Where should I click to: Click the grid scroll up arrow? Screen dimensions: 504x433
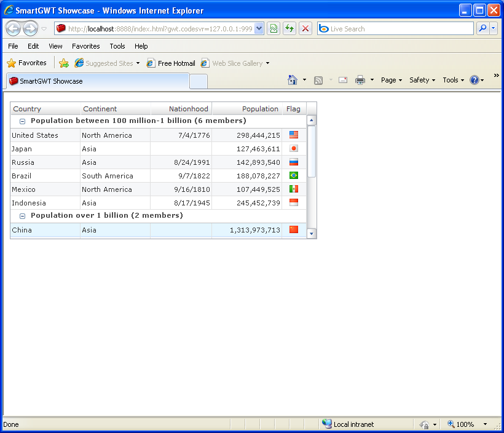click(x=312, y=120)
